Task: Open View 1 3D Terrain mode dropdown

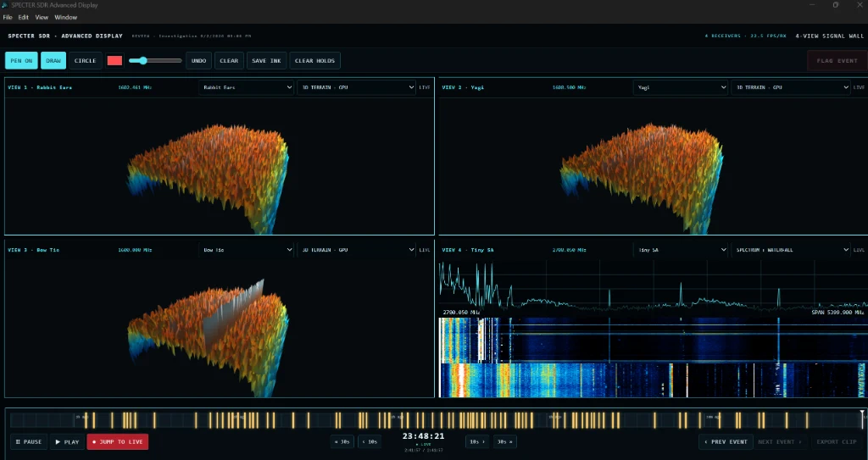Action: pyautogui.click(x=357, y=87)
